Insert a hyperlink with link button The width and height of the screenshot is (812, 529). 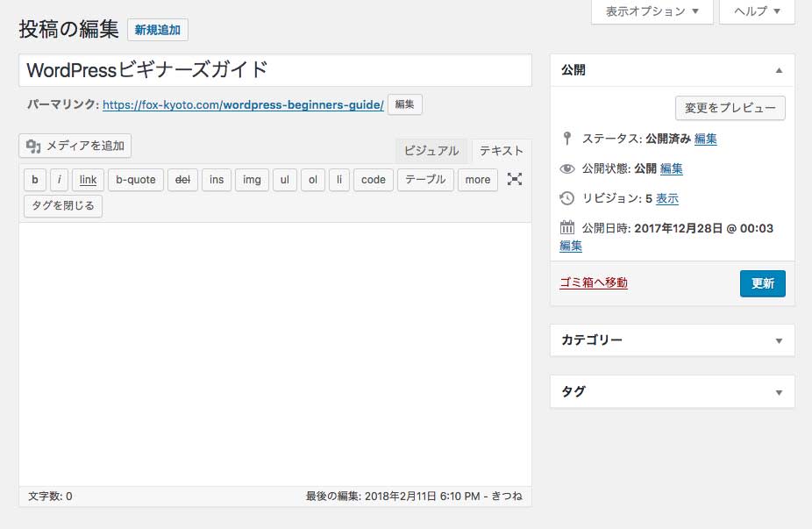point(88,180)
